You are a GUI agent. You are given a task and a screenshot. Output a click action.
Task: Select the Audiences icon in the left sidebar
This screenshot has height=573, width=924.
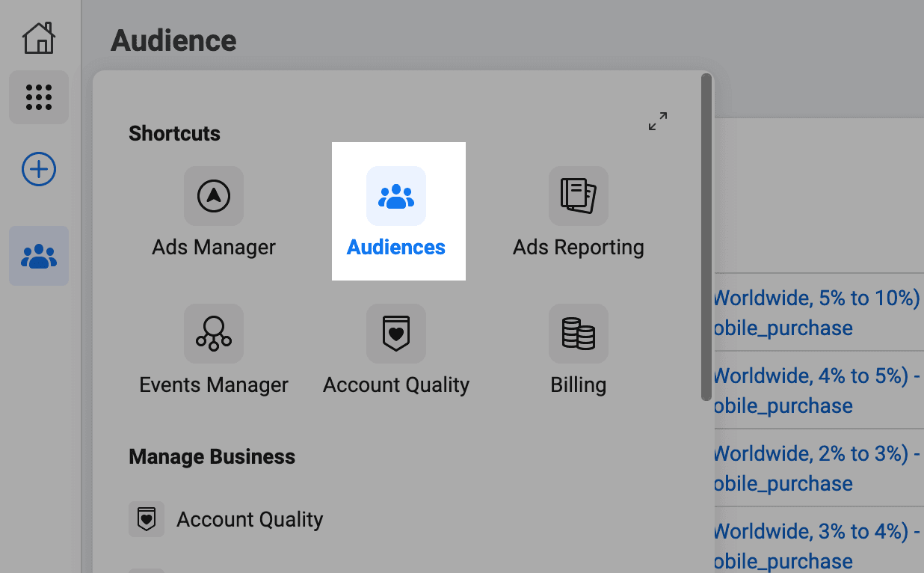(x=38, y=256)
